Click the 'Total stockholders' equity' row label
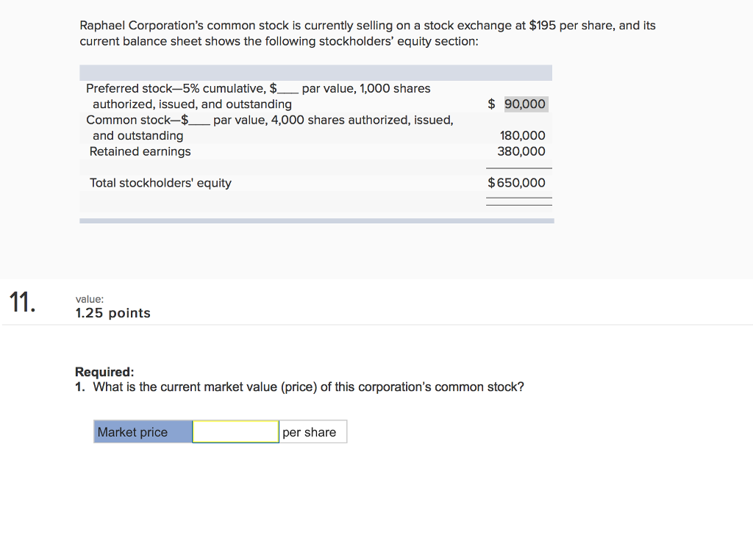This screenshot has width=753, height=560. pos(160,183)
